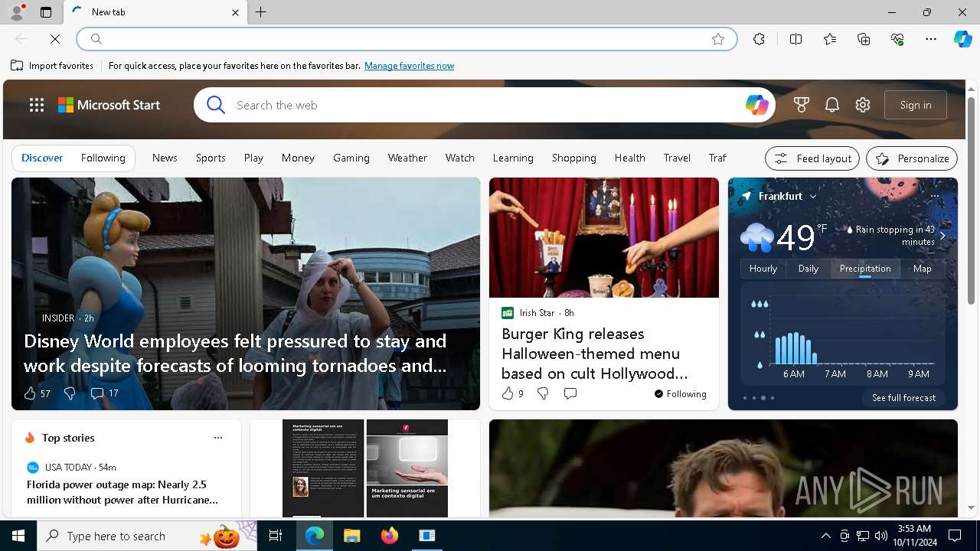Image resolution: width=980 pixels, height=551 pixels.
Task: Switch to the Following feed tab
Action: (x=103, y=158)
